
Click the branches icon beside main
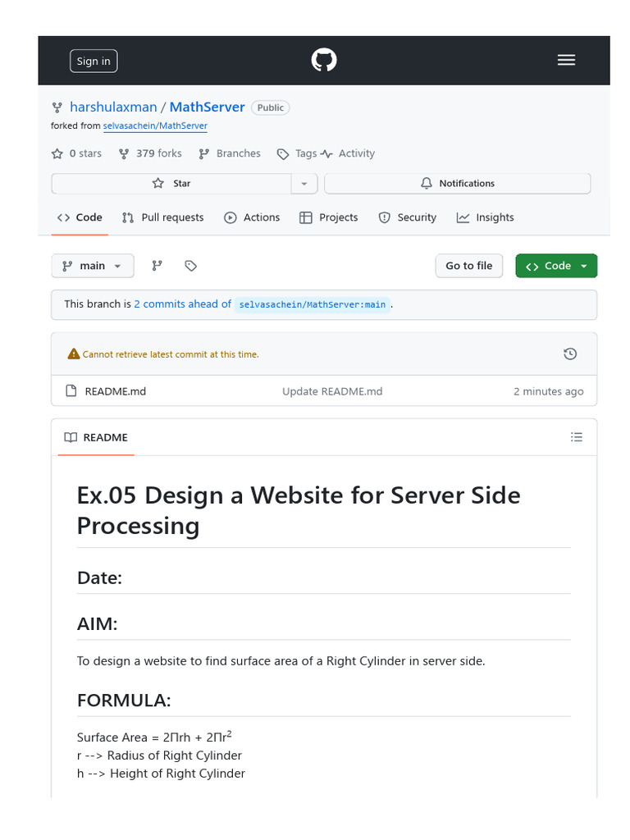click(157, 266)
